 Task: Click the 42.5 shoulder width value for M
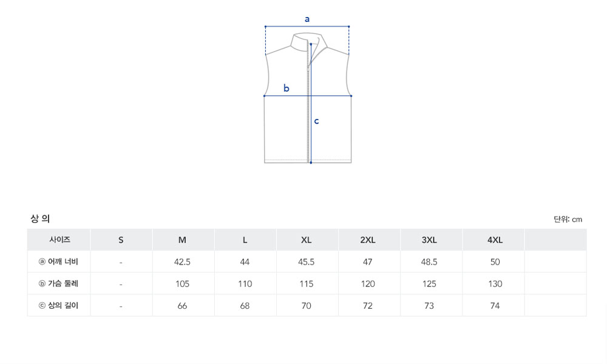pos(182,262)
